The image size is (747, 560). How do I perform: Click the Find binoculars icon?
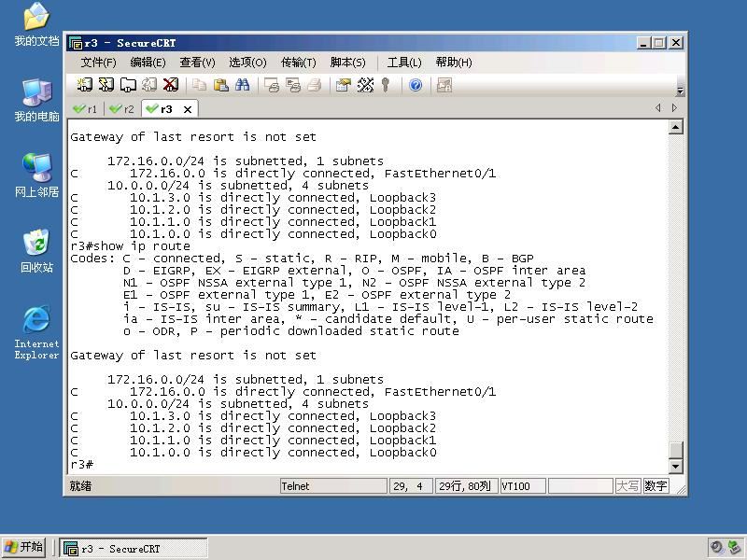[x=242, y=85]
